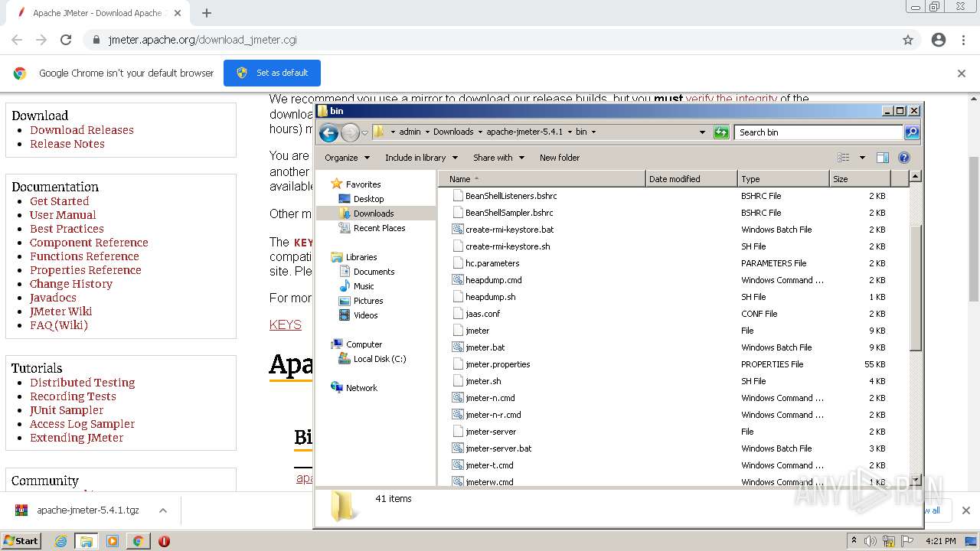Select the jmeter-server.bat file icon
The height and width of the screenshot is (551, 980).
(458, 448)
